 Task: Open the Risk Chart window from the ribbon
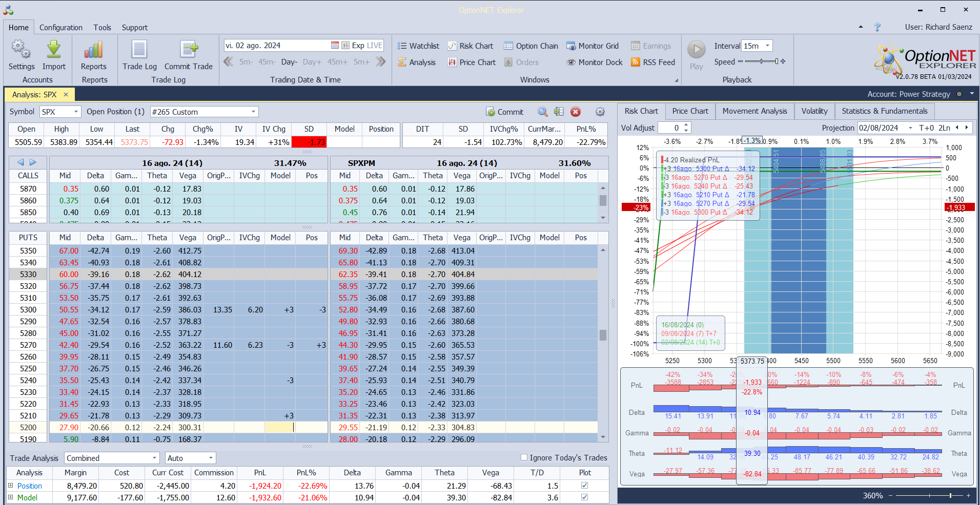470,46
